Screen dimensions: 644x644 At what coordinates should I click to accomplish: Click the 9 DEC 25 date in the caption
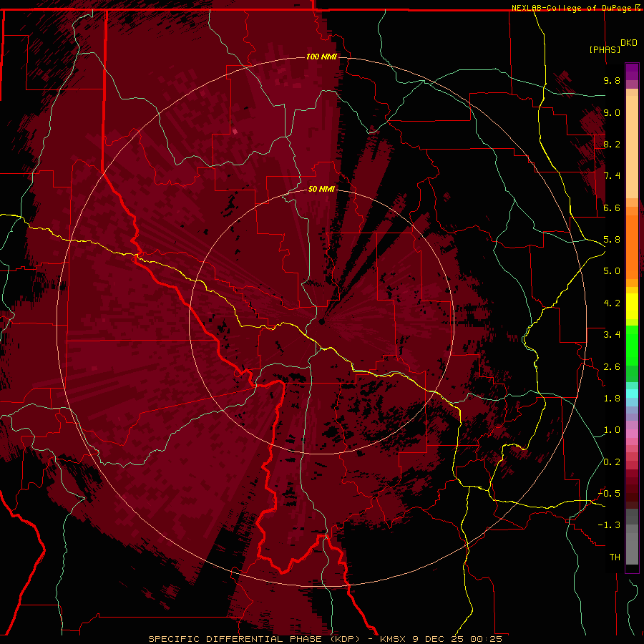[439, 639]
